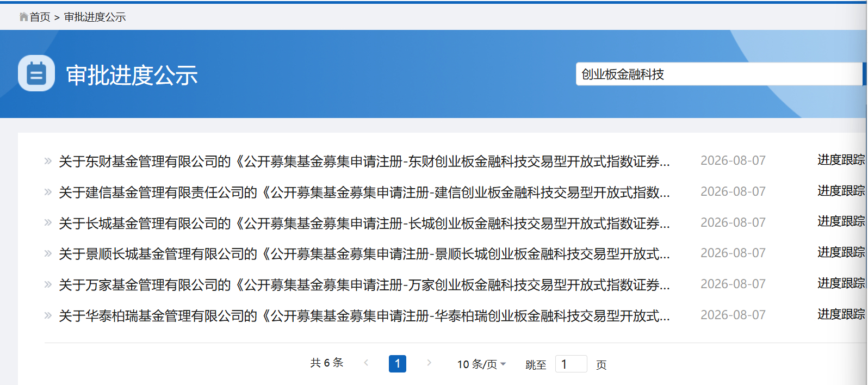Focus the search field containing 创业板金融科技
868x385 pixels.
click(720, 74)
